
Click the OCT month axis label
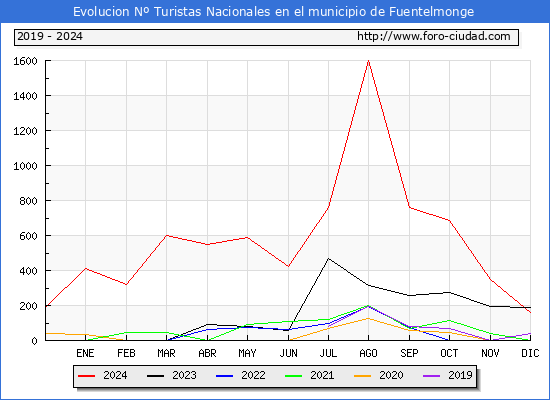tap(449, 353)
